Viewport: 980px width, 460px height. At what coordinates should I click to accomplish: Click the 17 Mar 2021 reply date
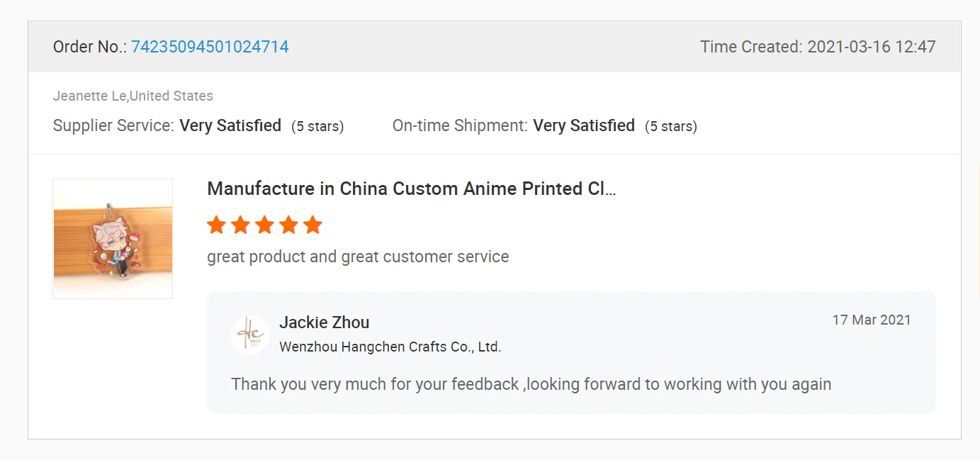(x=871, y=320)
